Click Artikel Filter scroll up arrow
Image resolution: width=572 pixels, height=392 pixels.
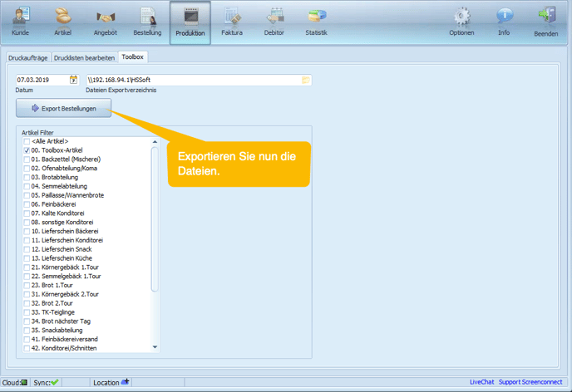click(x=155, y=142)
